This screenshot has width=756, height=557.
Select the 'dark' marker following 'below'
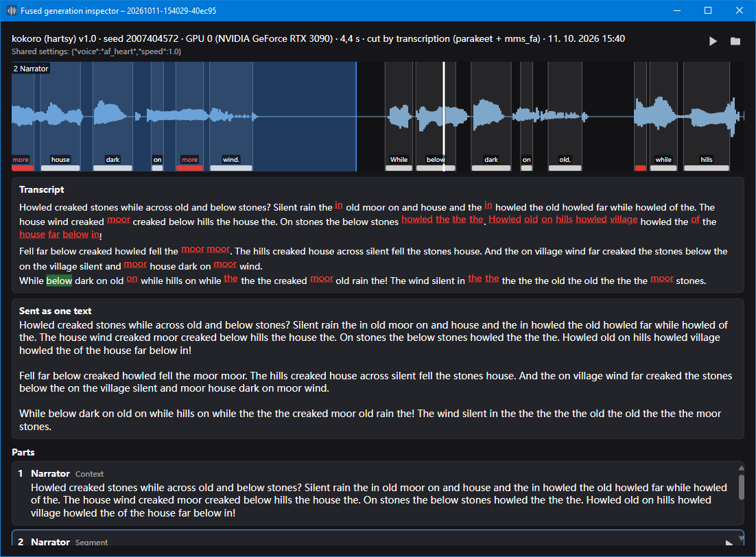491,160
